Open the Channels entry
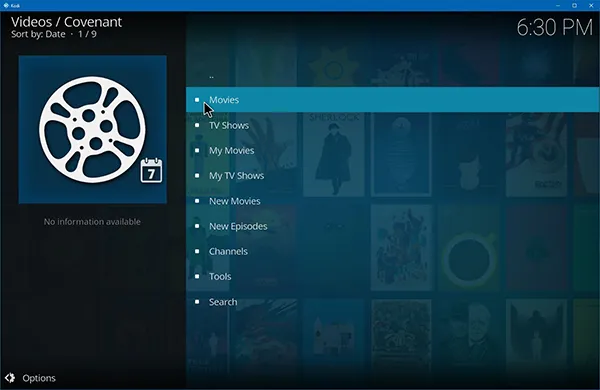Screen dimensions: 600x390 pos(393,251)
